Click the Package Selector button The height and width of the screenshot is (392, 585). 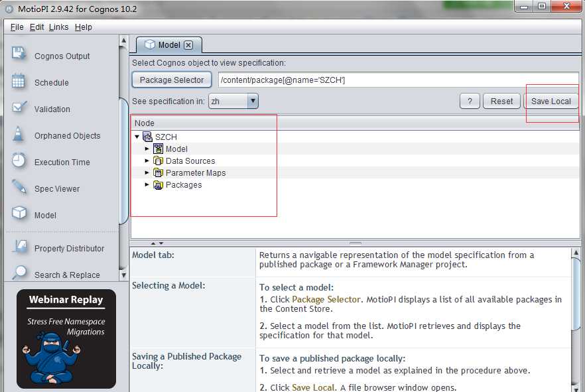click(x=172, y=80)
